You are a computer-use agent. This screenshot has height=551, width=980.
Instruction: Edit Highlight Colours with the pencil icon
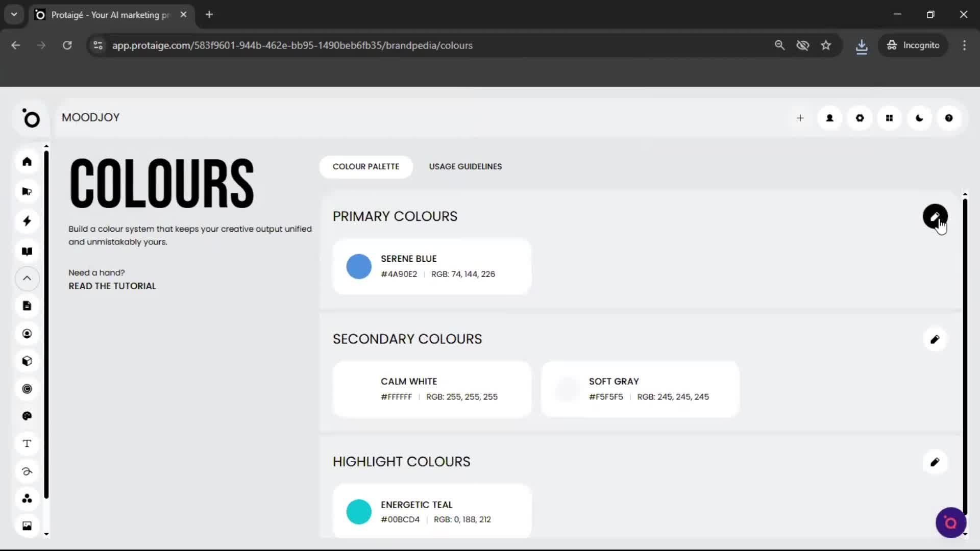(935, 462)
